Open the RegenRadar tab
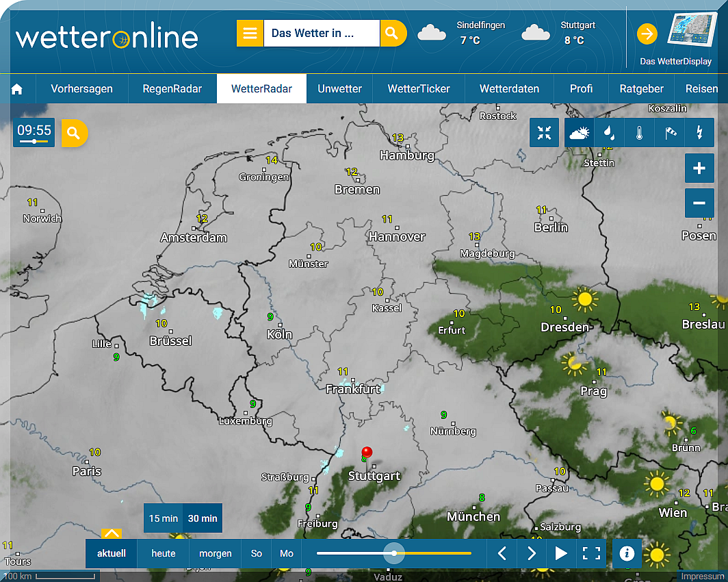728x582 pixels. 172,89
